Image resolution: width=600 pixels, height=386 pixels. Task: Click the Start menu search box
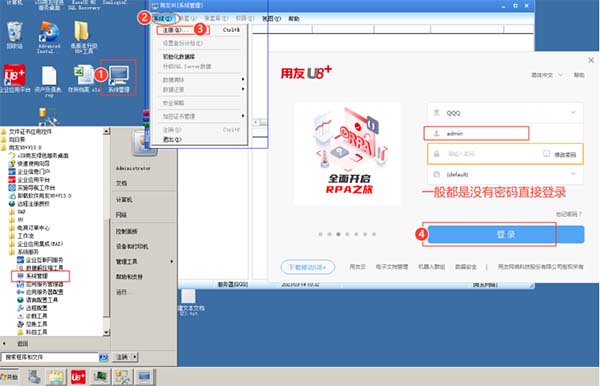(50, 357)
